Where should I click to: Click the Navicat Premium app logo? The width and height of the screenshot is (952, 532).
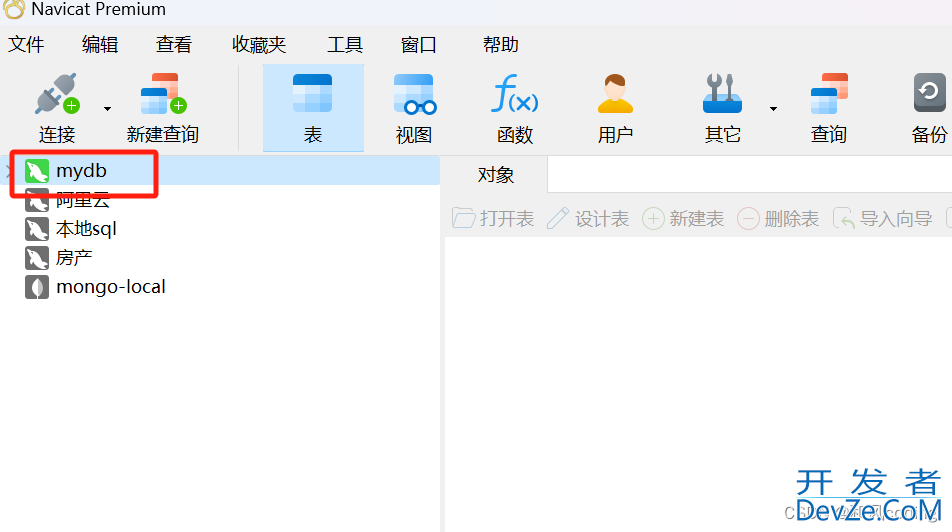[14, 9]
